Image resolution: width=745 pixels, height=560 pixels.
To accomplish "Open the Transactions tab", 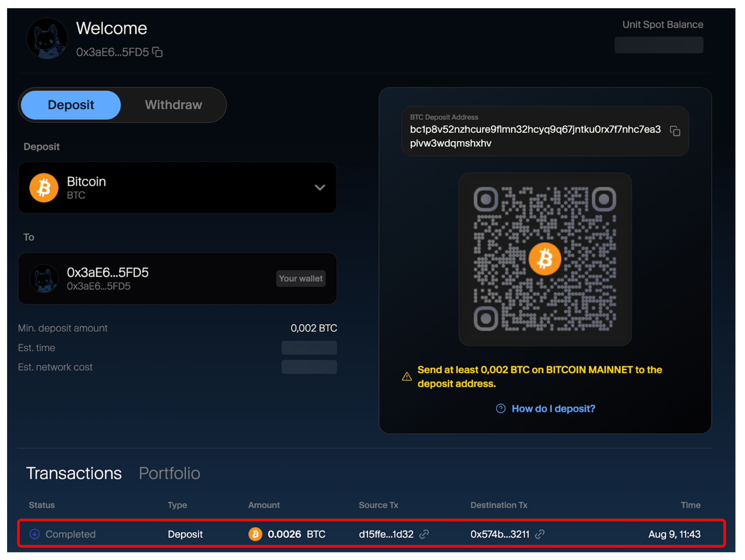I will pyautogui.click(x=74, y=473).
